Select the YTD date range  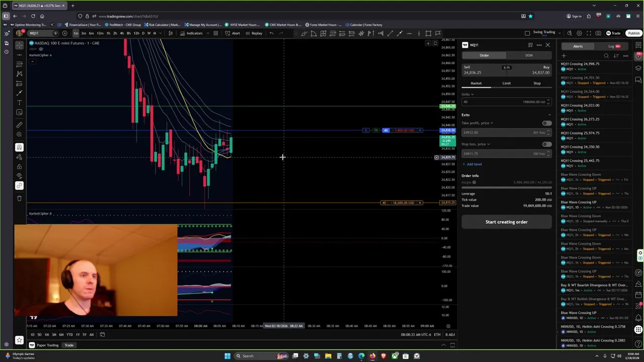coord(69,335)
